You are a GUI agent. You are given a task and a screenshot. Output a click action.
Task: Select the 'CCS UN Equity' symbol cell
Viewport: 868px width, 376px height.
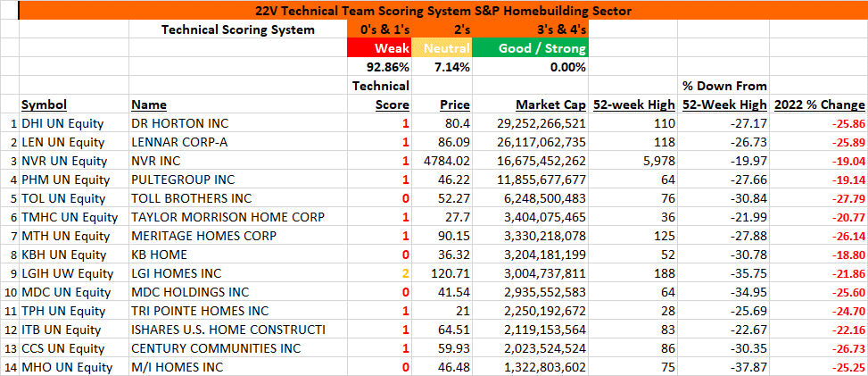tap(74, 349)
